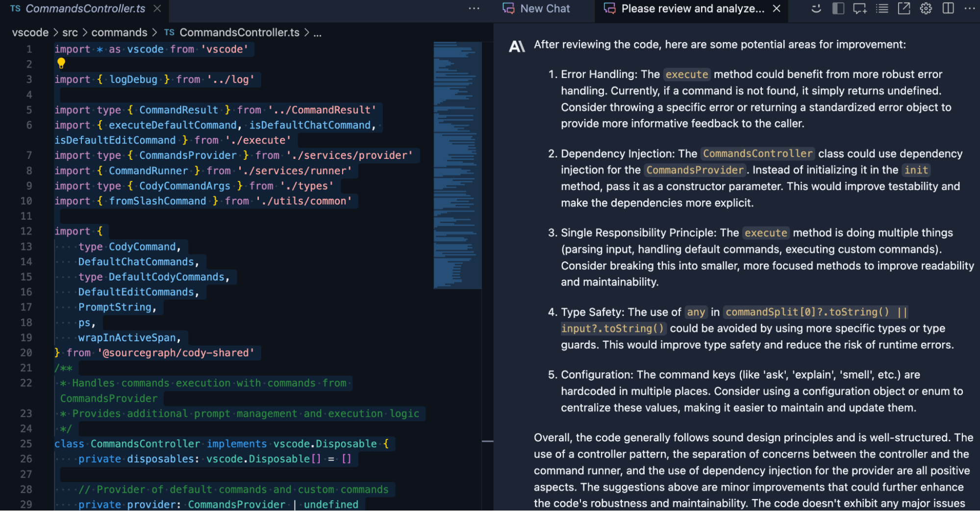980x511 pixels.
Task: Click the 'CommandRunner' import identifier
Action: (x=149, y=171)
